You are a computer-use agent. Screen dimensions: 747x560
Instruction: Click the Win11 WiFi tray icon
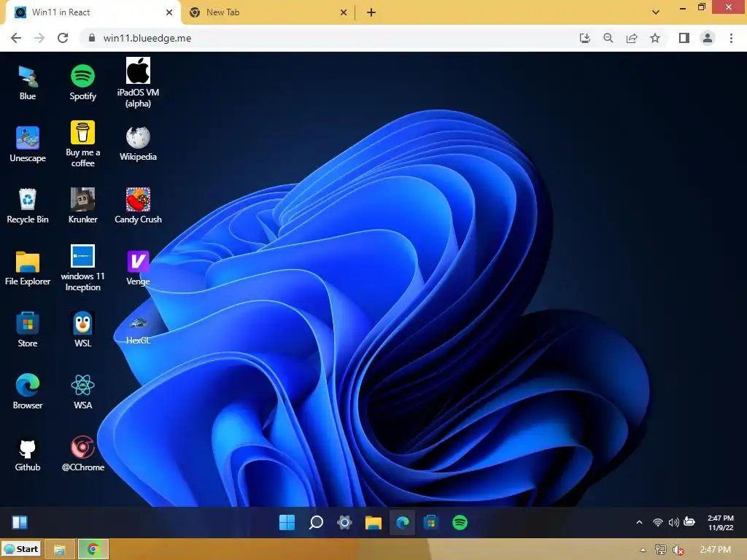coord(658,522)
